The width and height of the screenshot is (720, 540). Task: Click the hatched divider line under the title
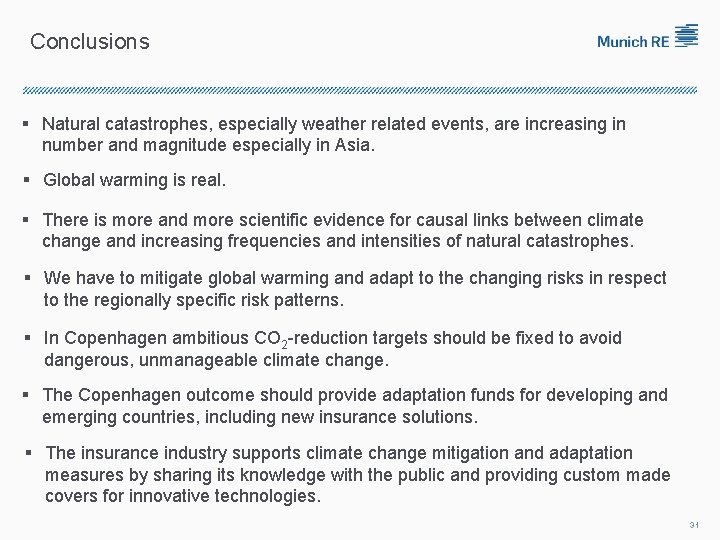point(360,90)
